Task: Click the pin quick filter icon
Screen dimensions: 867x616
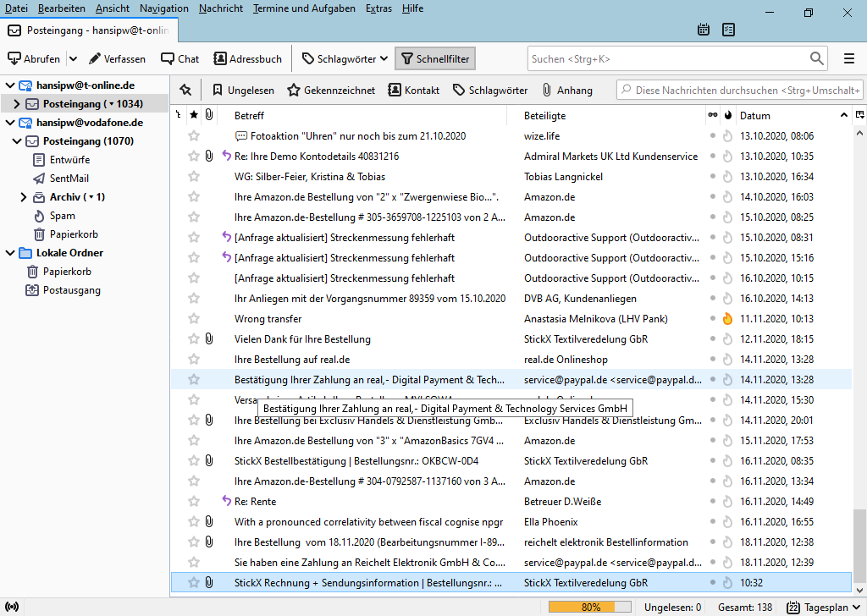Action: [x=185, y=90]
